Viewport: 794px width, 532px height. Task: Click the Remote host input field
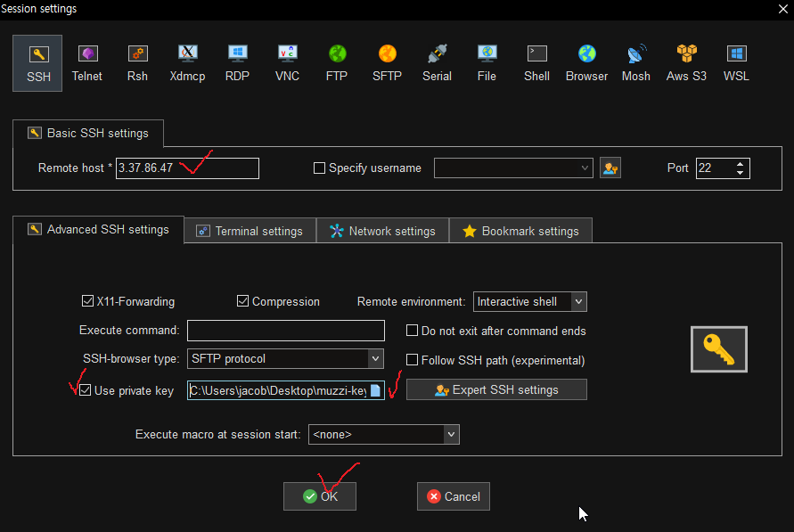point(187,168)
